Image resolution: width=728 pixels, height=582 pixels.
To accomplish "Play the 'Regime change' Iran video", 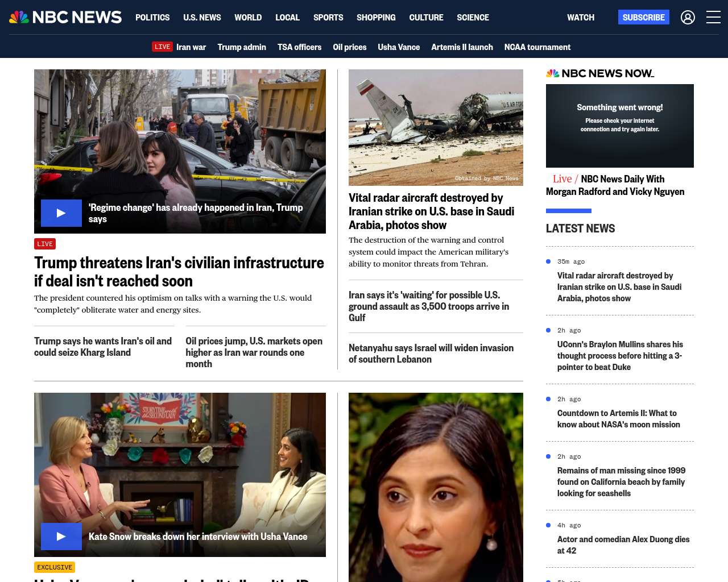I will 61,213.
